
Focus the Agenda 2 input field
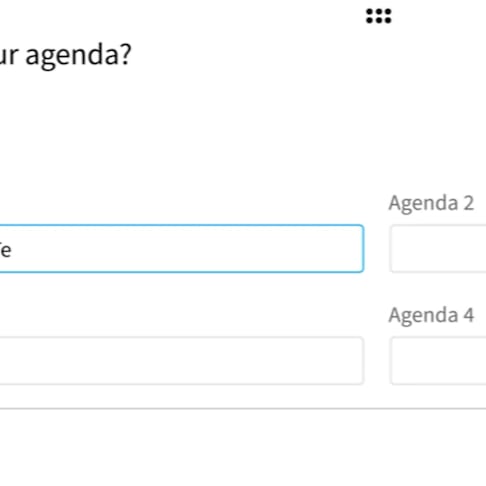point(438,249)
